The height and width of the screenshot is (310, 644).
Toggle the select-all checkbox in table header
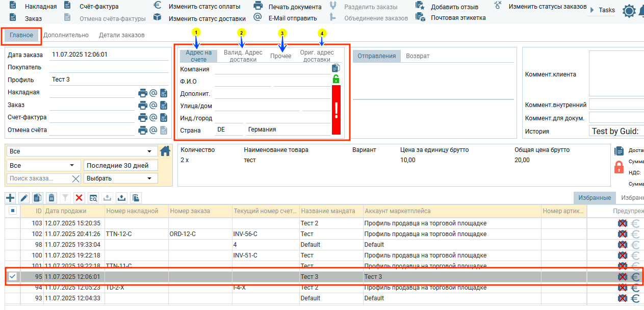[13, 211]
